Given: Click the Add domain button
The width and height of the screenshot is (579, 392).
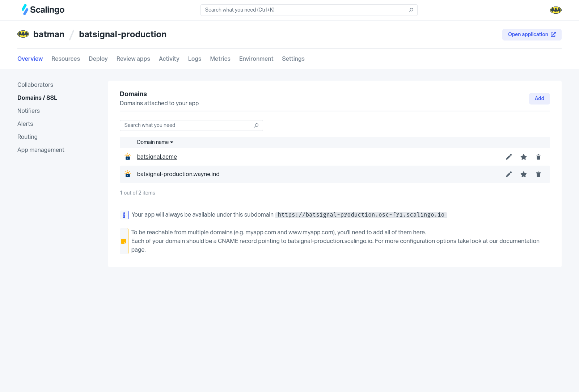Looking at the screenshot, I should point(539,98).
